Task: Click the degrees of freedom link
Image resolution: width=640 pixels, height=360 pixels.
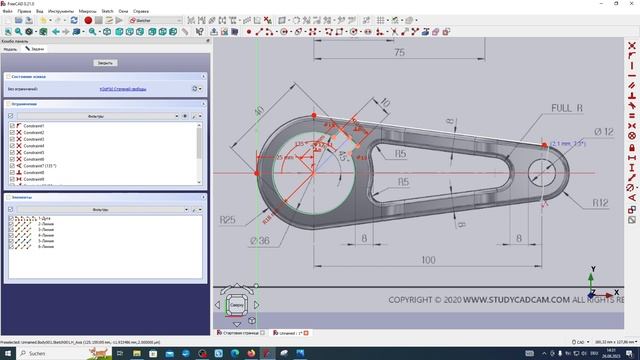Action: click(x=123, y=89)
